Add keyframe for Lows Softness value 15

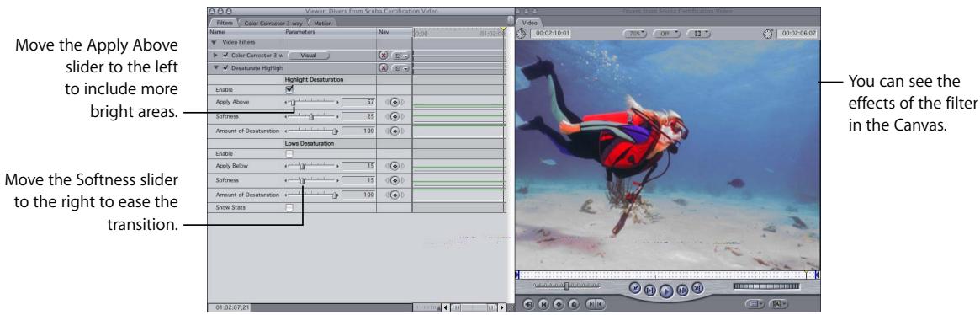(395, 180)
